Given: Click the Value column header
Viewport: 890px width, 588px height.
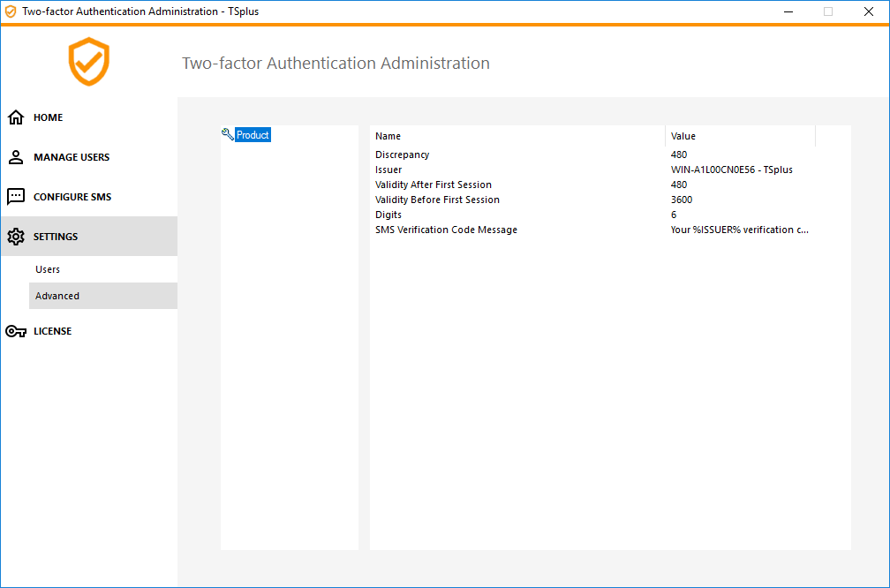Looking at the screenshot, I should 681,135.
